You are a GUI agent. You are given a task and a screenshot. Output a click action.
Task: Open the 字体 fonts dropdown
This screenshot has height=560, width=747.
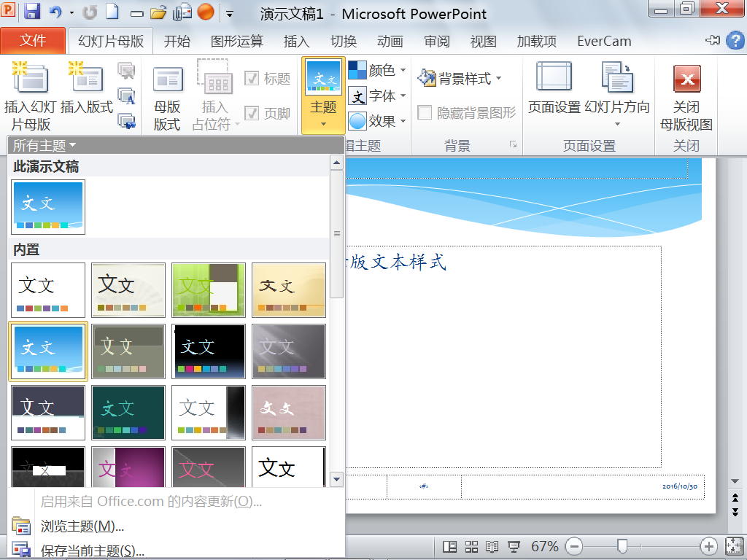(x=377, y=96)
